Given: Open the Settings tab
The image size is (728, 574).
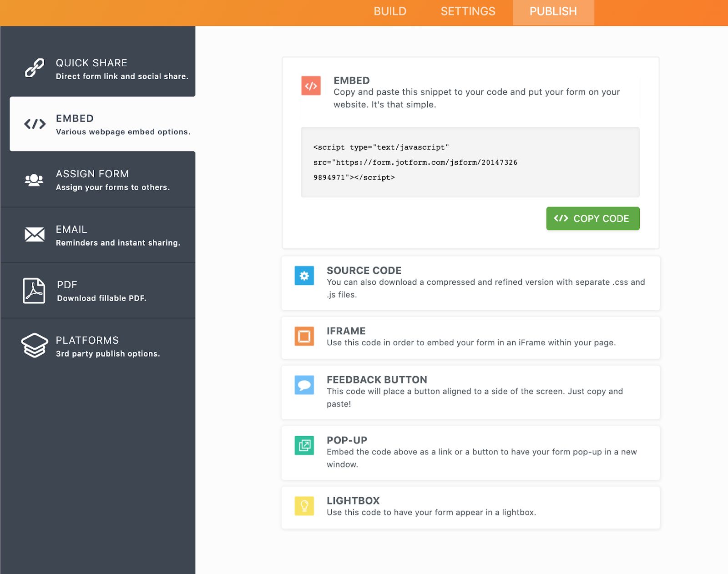Looking at the screenshot, I should (x=468, y=12).
